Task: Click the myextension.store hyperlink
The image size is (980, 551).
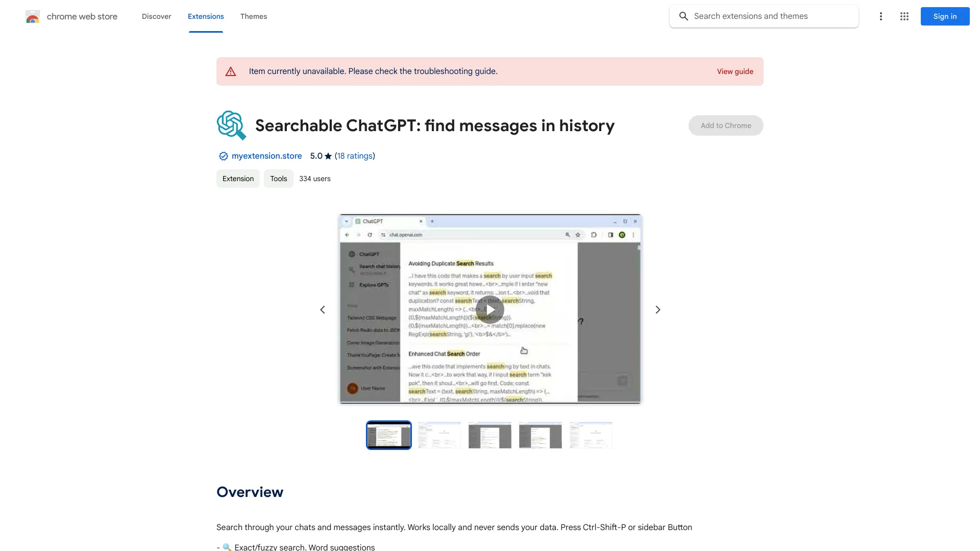Action: [266, 156]
